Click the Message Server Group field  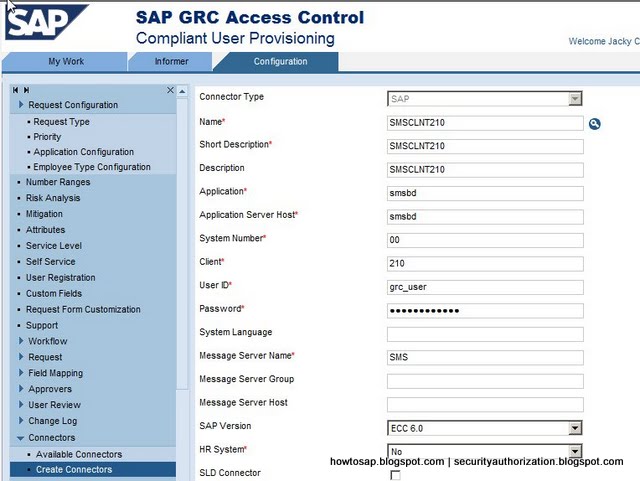[485, 381]
